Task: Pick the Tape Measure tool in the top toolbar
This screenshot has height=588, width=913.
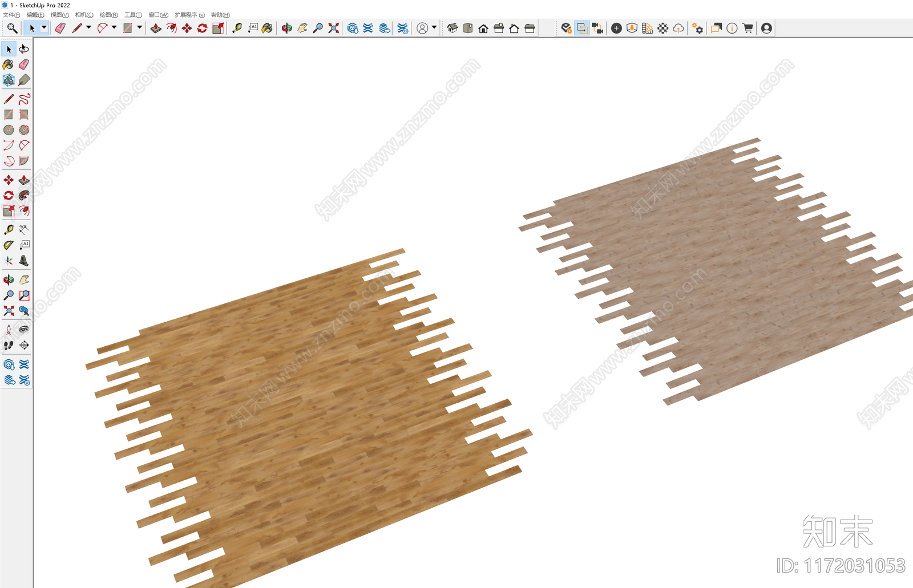Action: click(237, 28)
